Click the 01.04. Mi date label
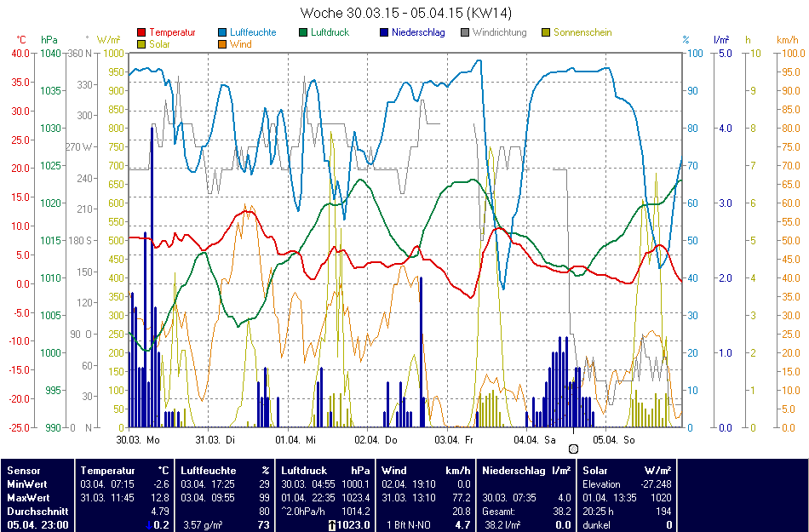 pyautogui.click(x=295, y=440)
